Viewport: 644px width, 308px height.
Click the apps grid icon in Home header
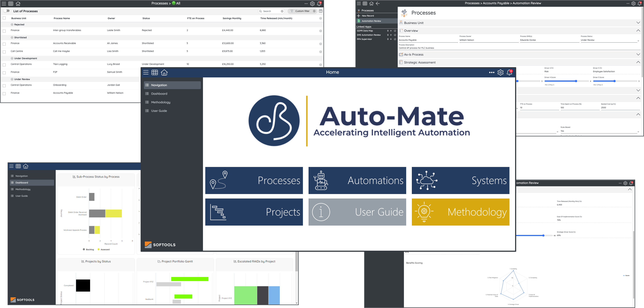[155, 73]
